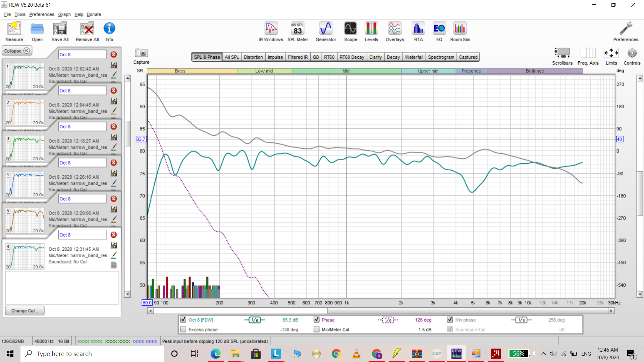Remove measurement 3 with red X
This screenshot has height=362, width=644.
point(114,126)
